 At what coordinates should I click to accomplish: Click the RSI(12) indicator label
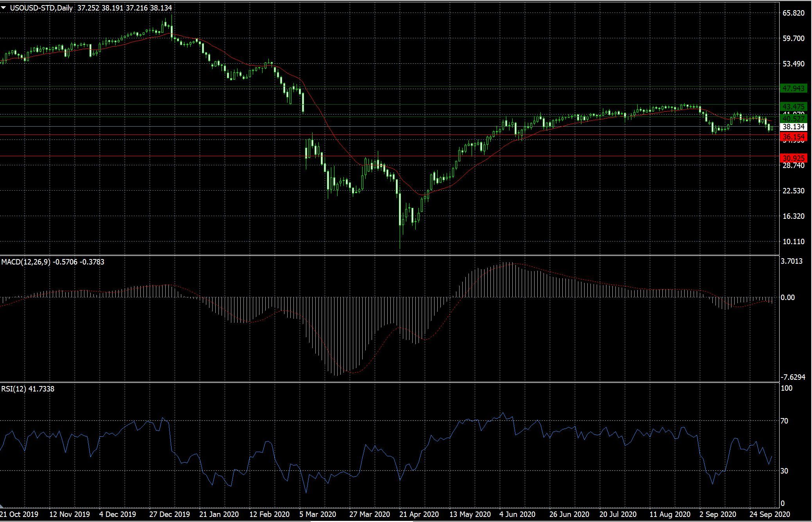[x=14, y=389]
